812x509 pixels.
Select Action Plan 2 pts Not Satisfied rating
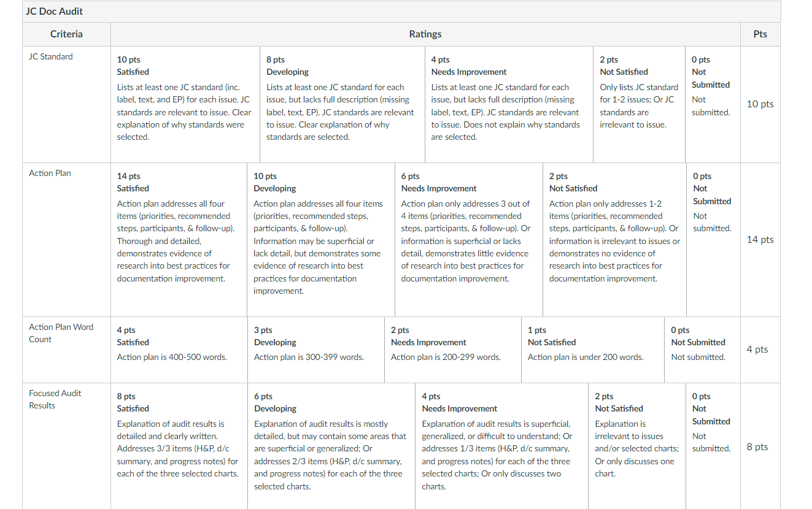[x=615, y=240]
